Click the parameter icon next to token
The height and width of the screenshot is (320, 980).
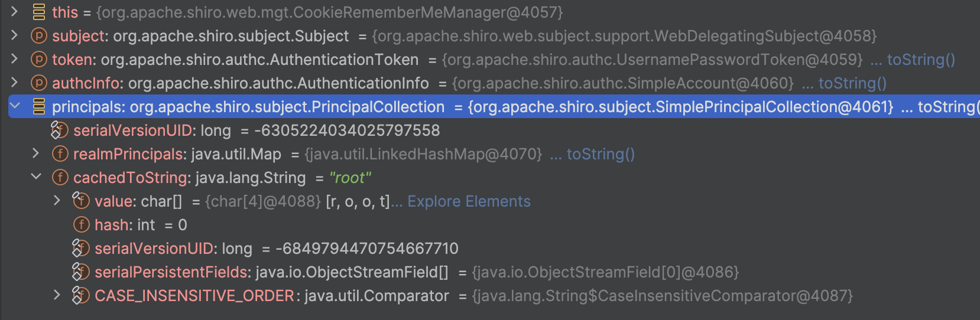pyautogui.click(x=38, y=59)
